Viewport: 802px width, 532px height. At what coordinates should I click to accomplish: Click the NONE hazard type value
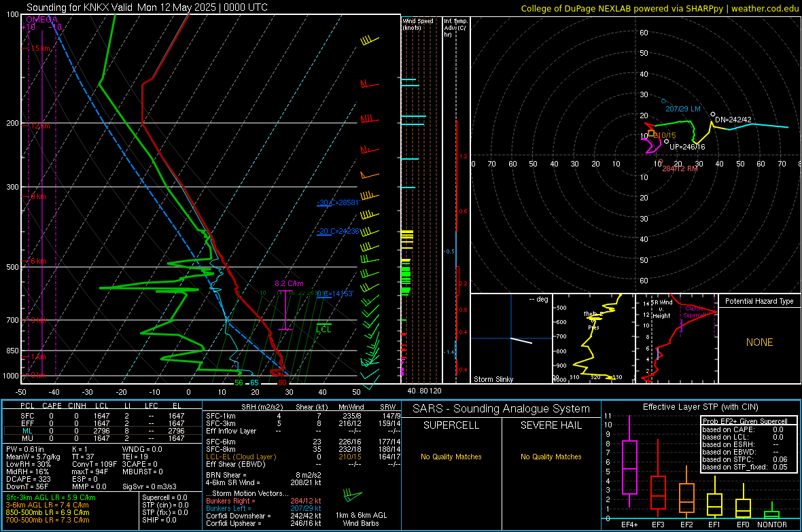[759, 342]
